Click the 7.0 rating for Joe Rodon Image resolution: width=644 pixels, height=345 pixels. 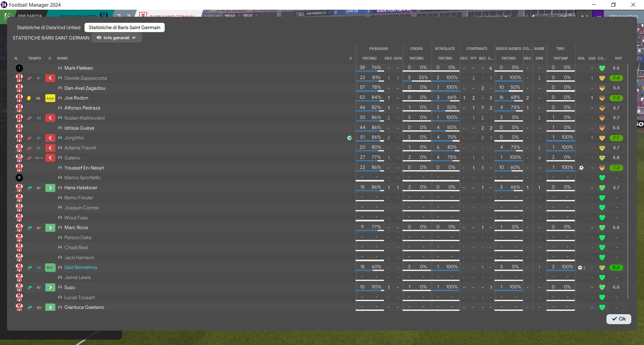coord(616,98)
